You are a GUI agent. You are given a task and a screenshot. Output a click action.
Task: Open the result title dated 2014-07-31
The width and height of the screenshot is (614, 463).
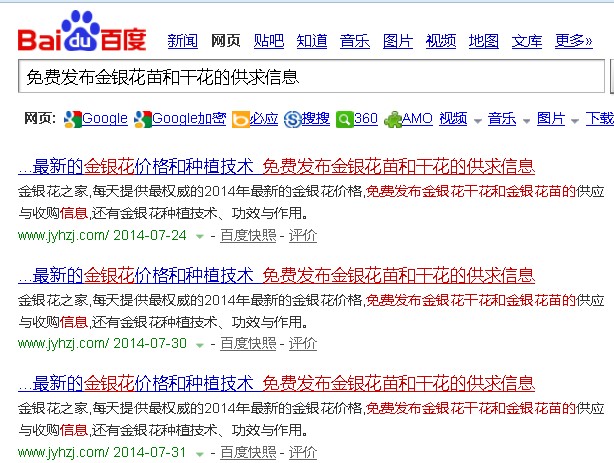pyautogui.click(x=276, y=383)
